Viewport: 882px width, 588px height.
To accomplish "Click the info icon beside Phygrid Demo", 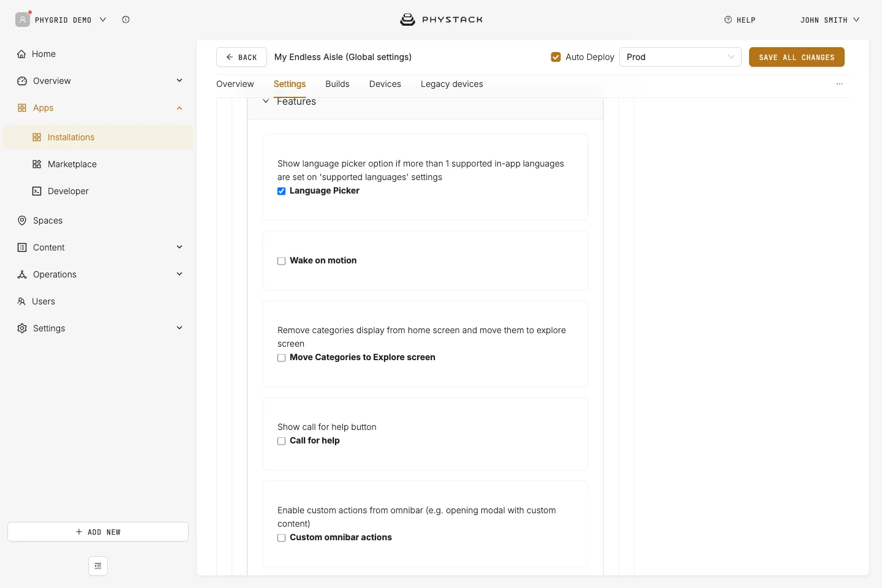I will tap(126, 20).
